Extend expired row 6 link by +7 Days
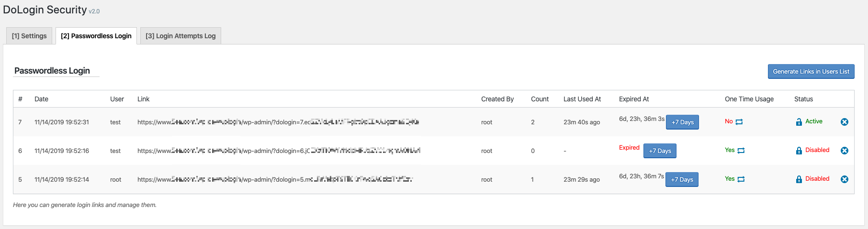The height and width of the screenshot is (229, 868). click(660, 151)
